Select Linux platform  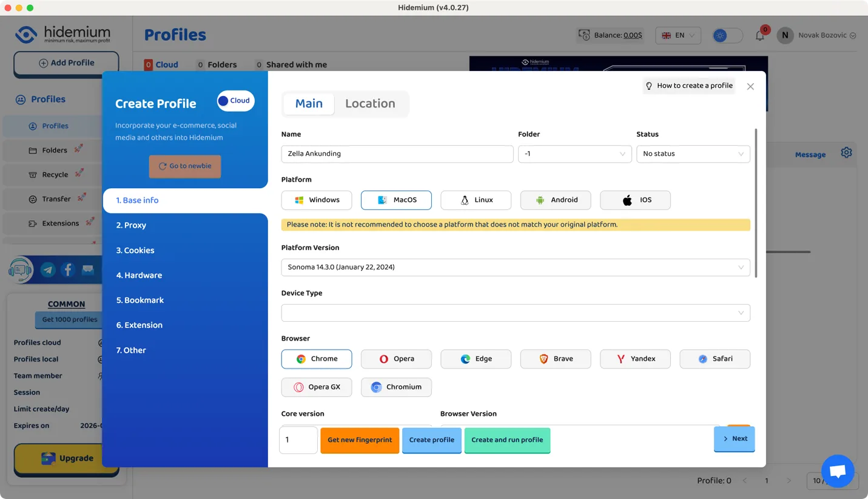tap(476, 200)
